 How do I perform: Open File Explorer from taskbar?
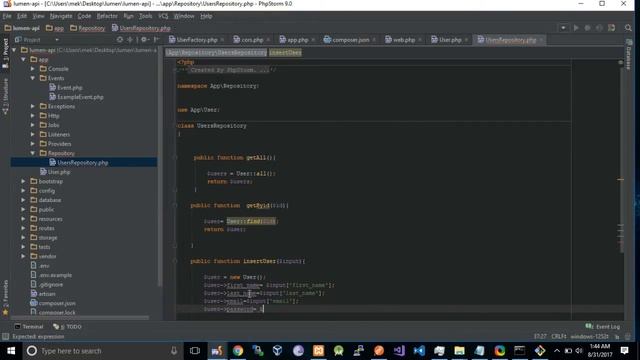coord(459,351)
